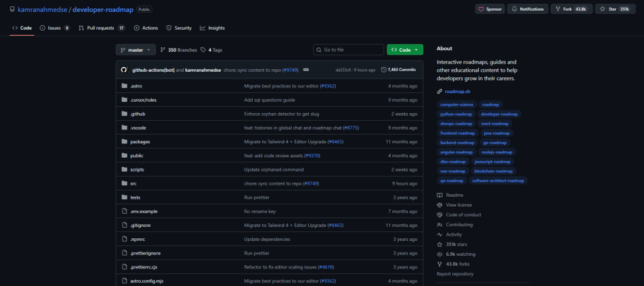The height and width of the screenshot is (286, 644).
Task: Click the react-roadmap topic tag
Action: pyautogui.click(x=494, y=123)
